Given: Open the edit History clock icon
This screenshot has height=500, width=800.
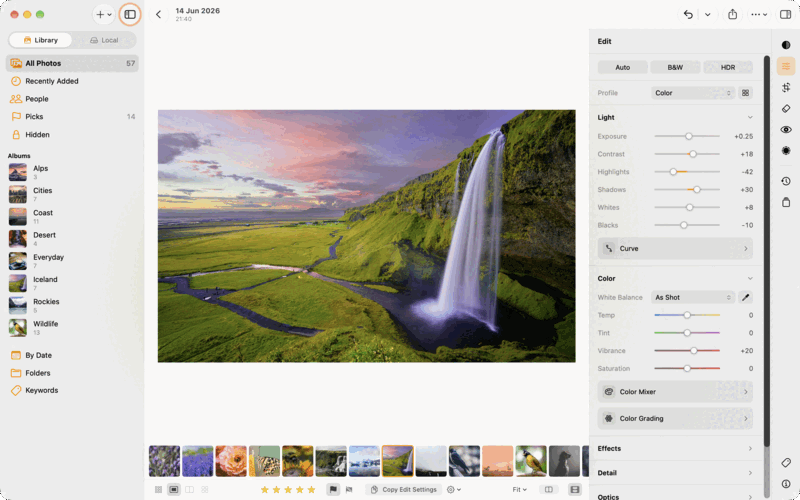Looking at the screenshot, I should [786, 181].
